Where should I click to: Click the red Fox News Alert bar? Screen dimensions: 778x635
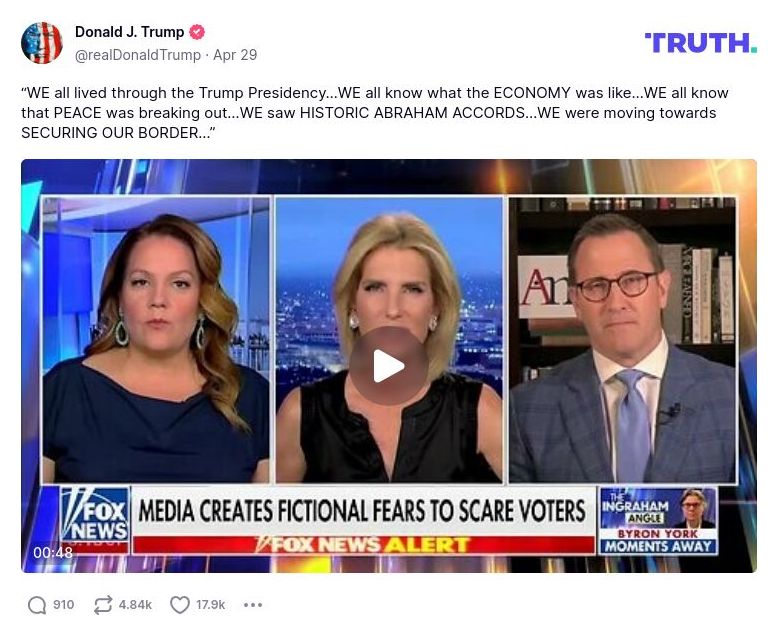tap(364, 545)
